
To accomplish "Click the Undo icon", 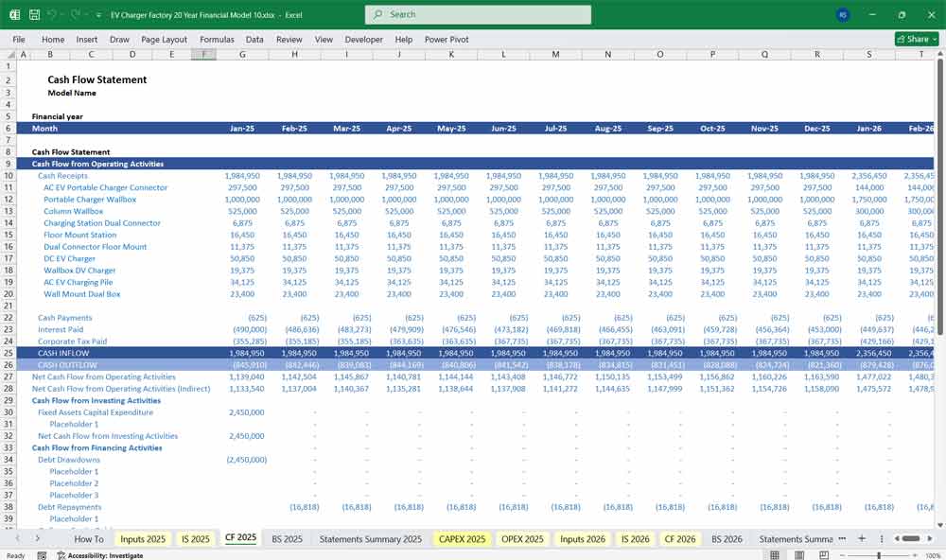I will coord(52,14).
